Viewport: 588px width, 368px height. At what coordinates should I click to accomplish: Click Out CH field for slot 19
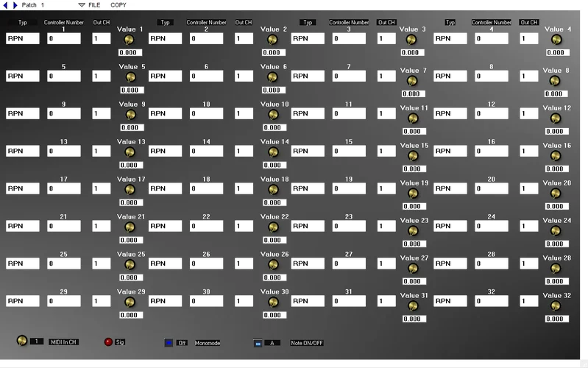pyautogui.click(x=386, y=188)
